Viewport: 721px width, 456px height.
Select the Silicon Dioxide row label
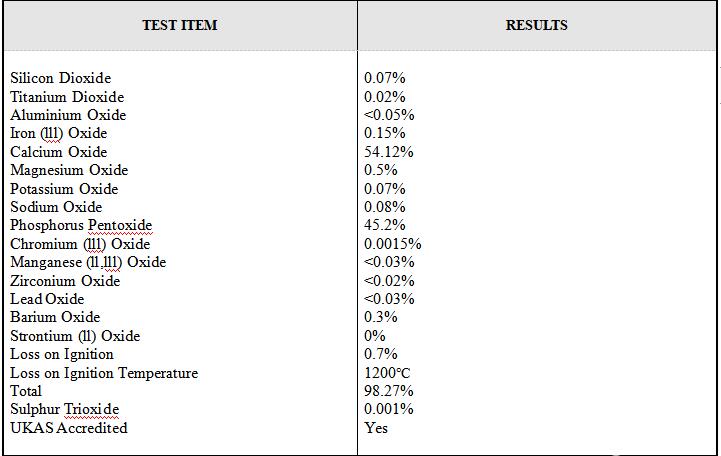[x=60, y=78]
